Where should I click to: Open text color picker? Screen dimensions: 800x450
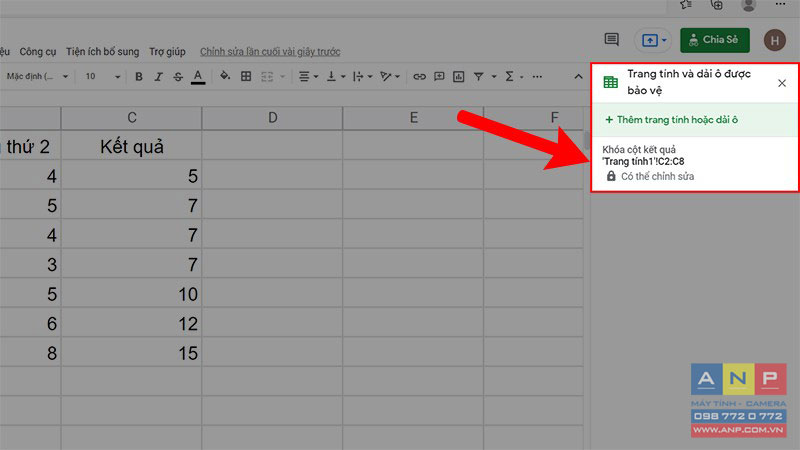point(198,77)
